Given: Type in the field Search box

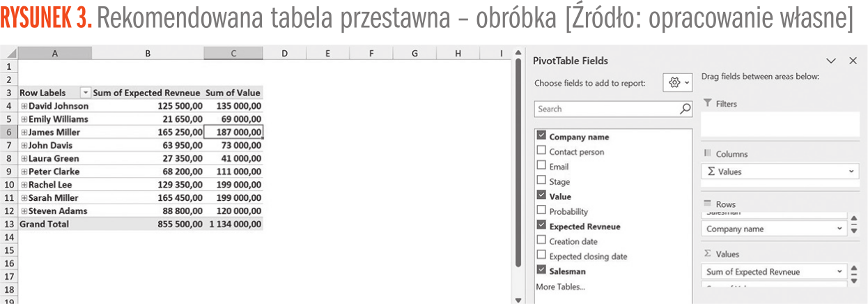Looking at the screenshot, I should (x=606, y=109).
